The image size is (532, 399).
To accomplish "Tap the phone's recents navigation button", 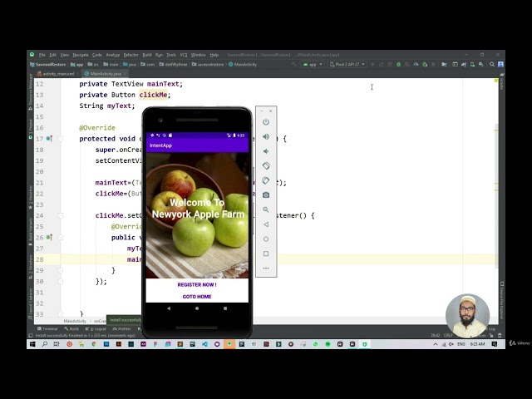I will click(x=225, y=308).
